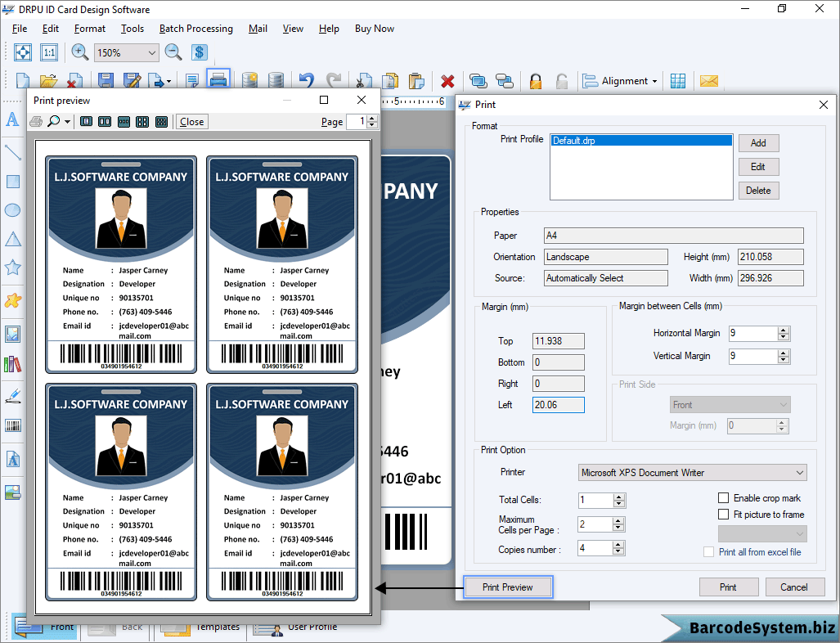The height and width of the screenshot is (643, 840).
Task: Select the rectangle shape tool
Action: pos(13,182)
